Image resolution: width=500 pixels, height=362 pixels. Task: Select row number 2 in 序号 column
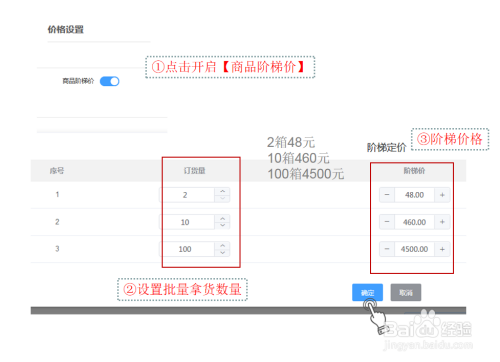pos(57,222)
